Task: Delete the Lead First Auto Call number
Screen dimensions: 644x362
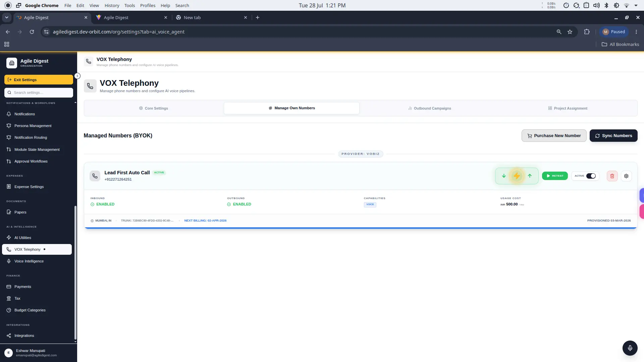Action: point(612,176)
